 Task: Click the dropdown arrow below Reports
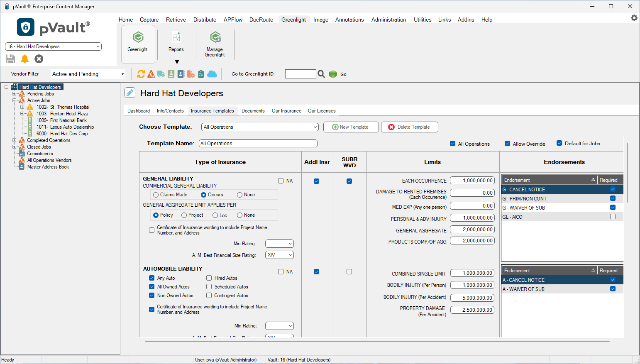pos(177,62)
